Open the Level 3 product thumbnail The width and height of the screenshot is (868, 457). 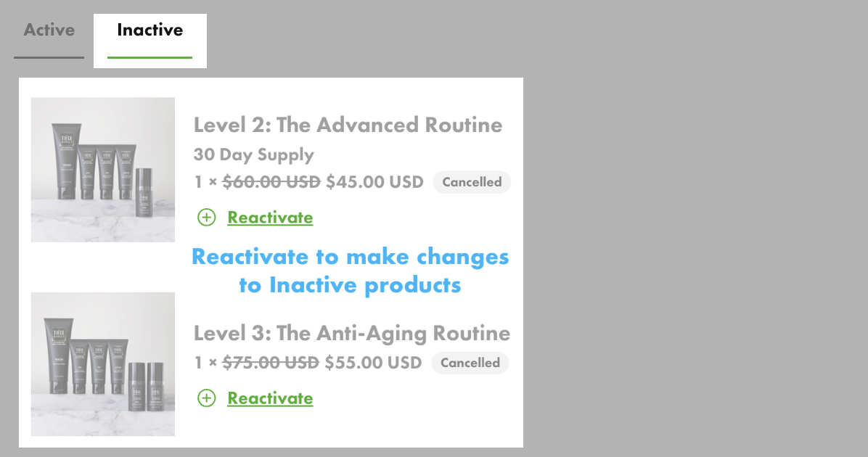click(103, 363)
